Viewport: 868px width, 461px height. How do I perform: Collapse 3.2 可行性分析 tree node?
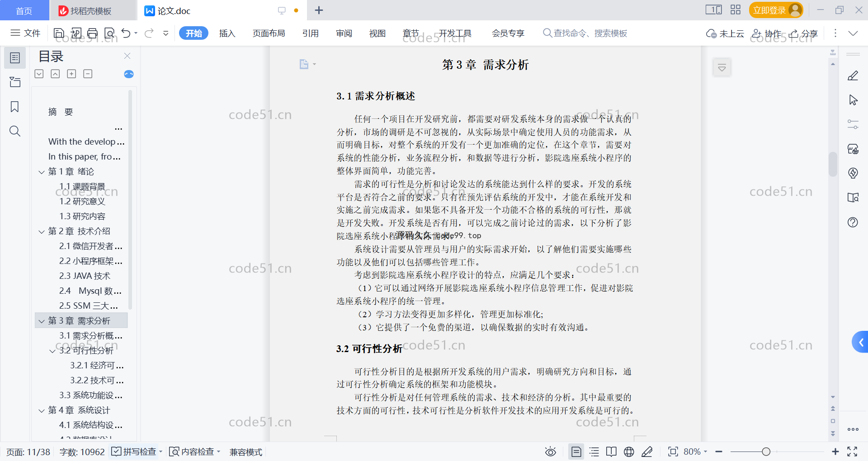52,351
